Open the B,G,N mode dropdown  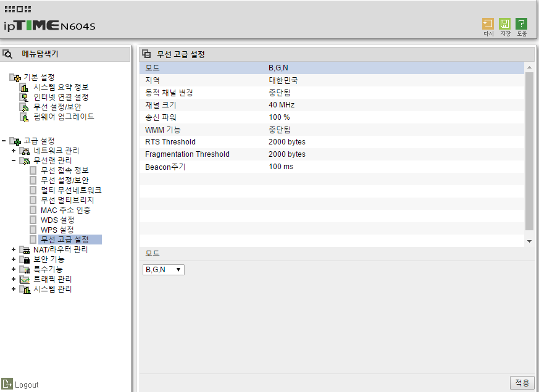[164, 270]
